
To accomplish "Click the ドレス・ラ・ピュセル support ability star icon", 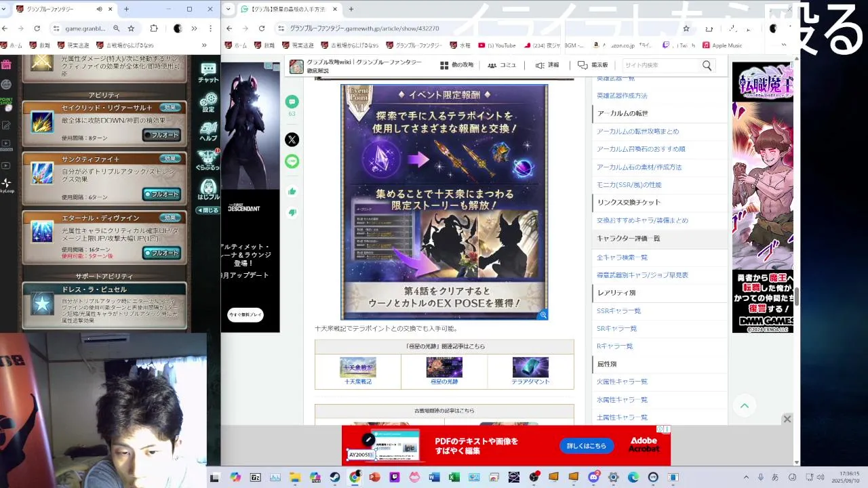I will coord(42,305).
